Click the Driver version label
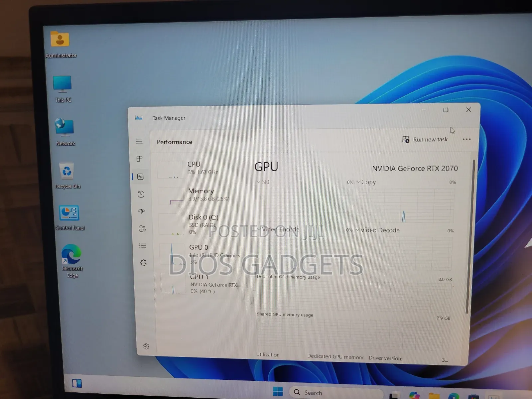 coord(385,358)
